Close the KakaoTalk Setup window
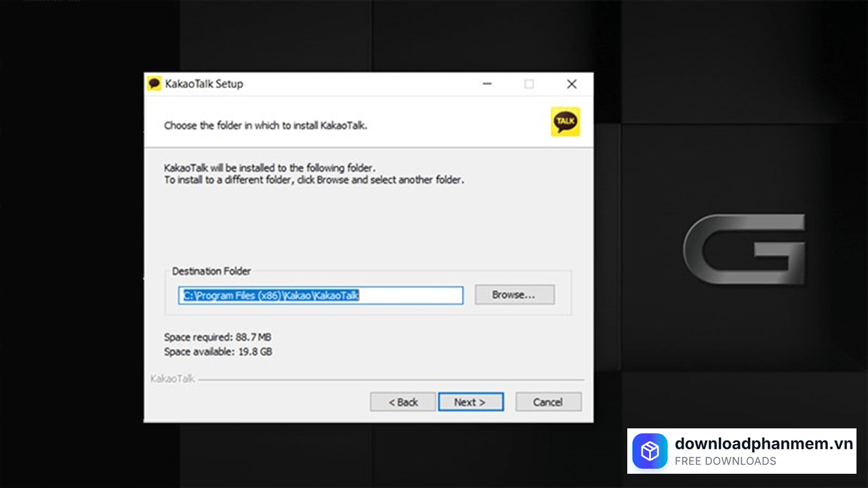Screen dimensions: 868x488 point(572,84)
